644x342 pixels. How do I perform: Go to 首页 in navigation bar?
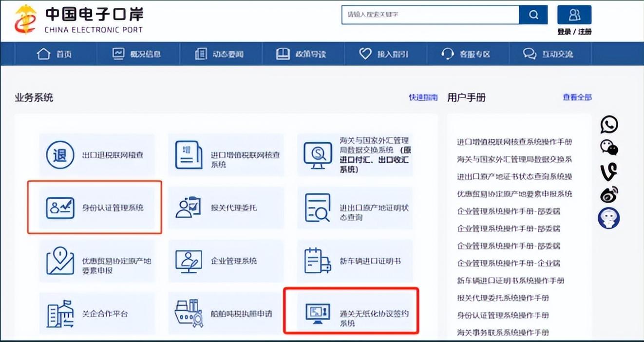point(55,54)
